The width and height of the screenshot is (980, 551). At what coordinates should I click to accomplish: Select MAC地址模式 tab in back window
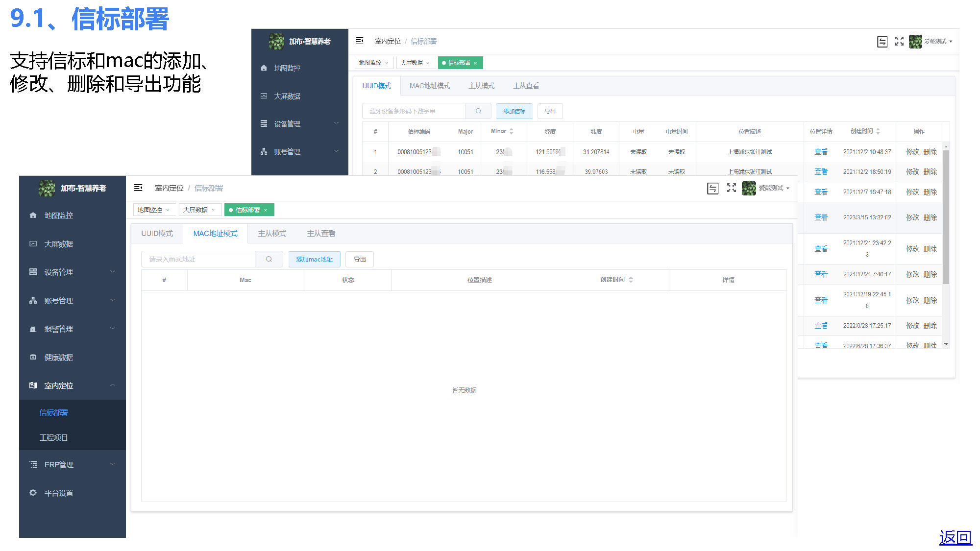430,86
